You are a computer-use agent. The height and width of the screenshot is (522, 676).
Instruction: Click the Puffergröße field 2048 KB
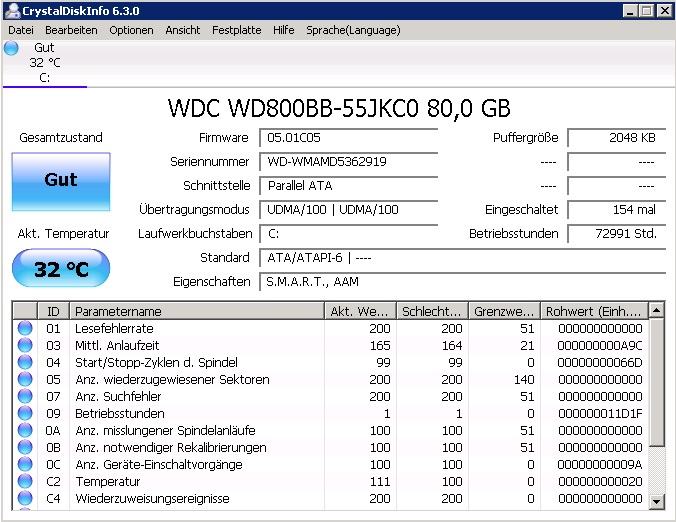coord(617,138)
